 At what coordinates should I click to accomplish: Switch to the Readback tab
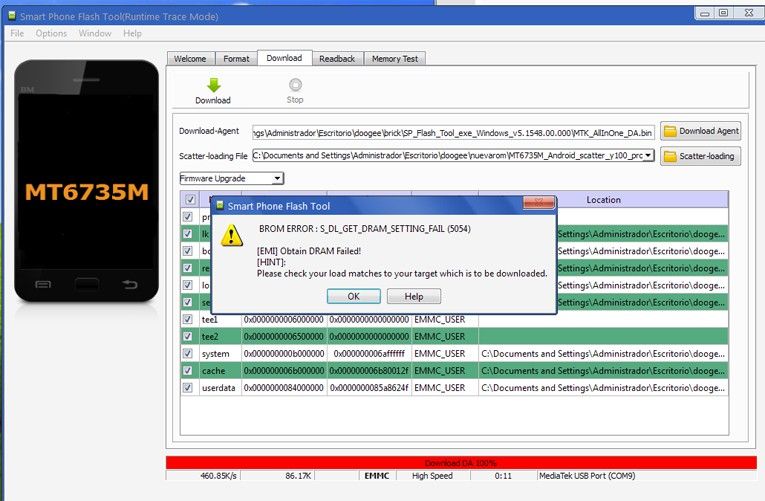(x=337, y=59)
